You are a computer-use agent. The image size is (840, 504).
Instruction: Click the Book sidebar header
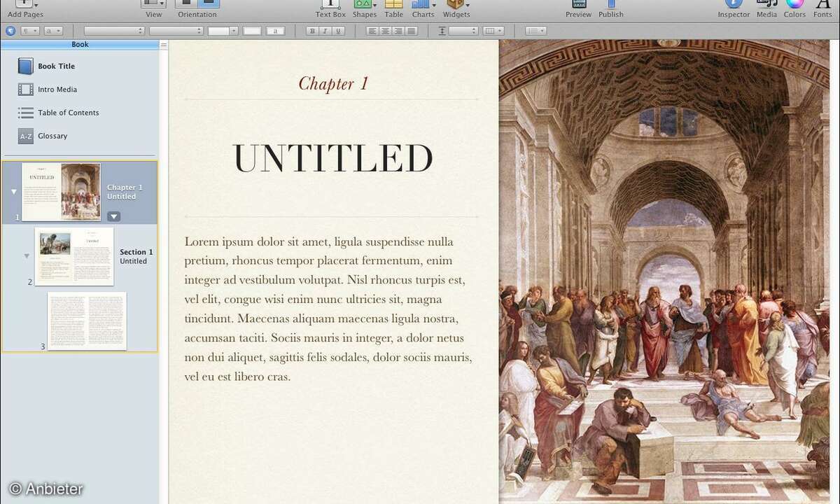pyautogui.click(x=80, y=45)
